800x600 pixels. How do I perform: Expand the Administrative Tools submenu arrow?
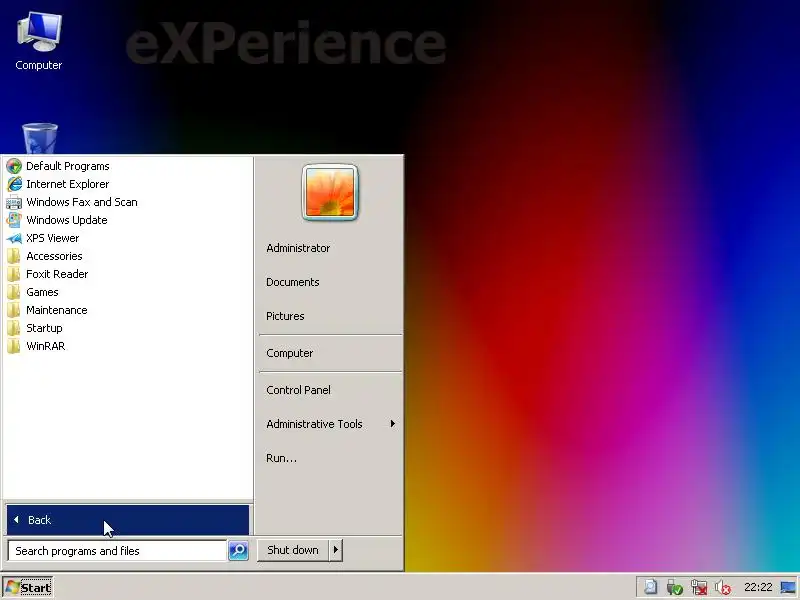point(392,423)
